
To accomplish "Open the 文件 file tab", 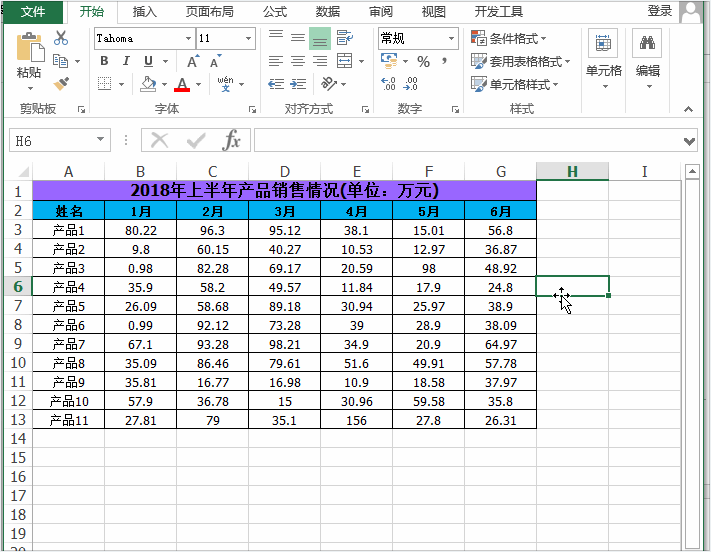I will click(33, 11).
